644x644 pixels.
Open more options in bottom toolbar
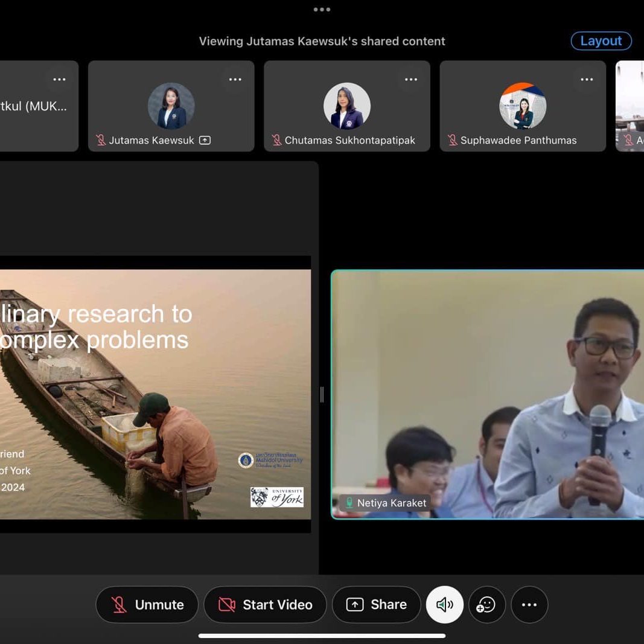[529, 604]
